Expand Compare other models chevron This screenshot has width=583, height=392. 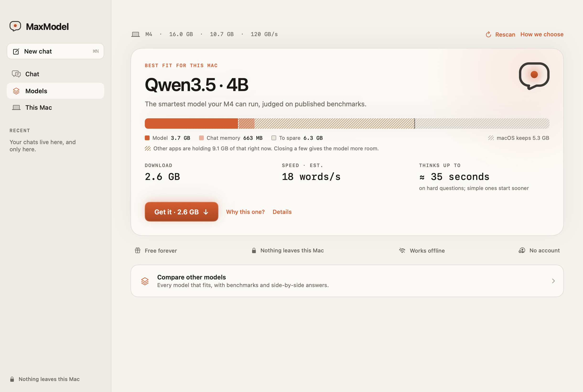pyautogui.click(x=553, y=281)
